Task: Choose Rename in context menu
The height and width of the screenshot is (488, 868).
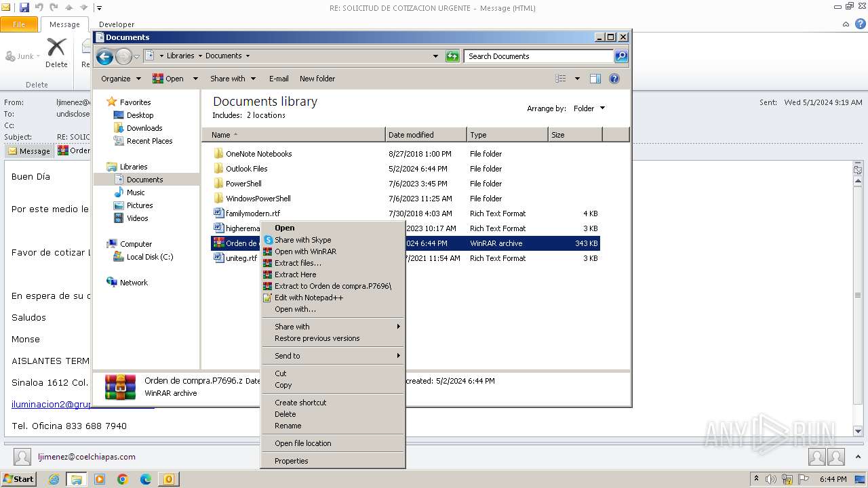Action: [x=333, y=426]
